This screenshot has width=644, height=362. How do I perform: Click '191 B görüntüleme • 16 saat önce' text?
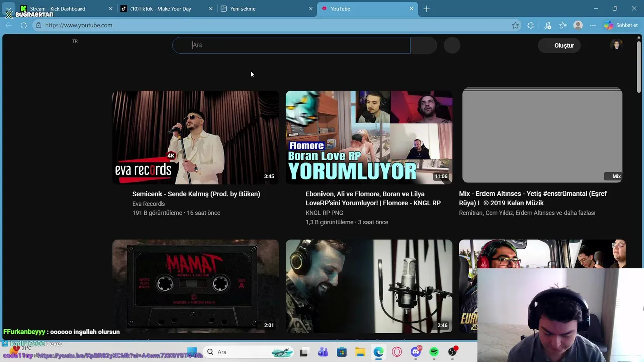176,213
